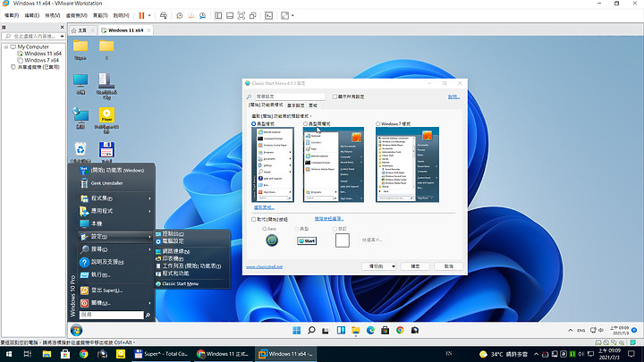Click the Unity mode toolbar icon

pyautogui.click(x=253, y=15)
